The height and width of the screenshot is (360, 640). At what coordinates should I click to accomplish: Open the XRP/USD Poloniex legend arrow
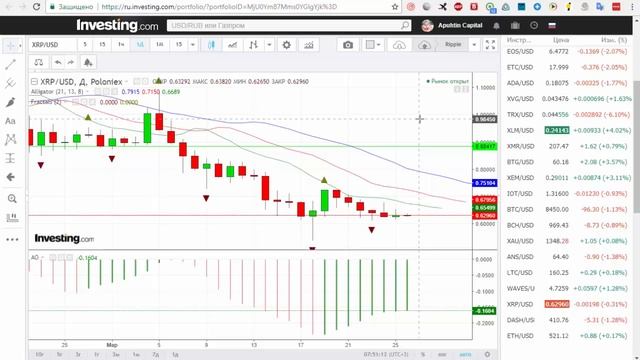pos(127,82)
